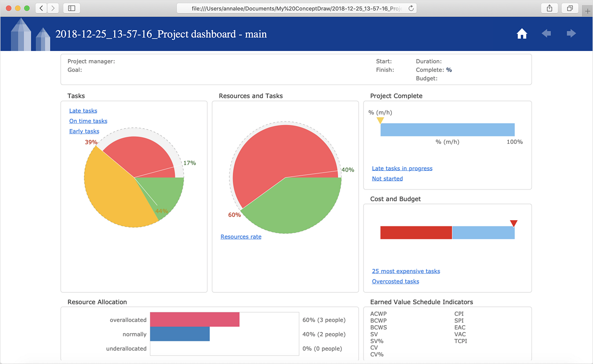Click Safari forward navigation button
593x364 pixels.
coord(53,8)
